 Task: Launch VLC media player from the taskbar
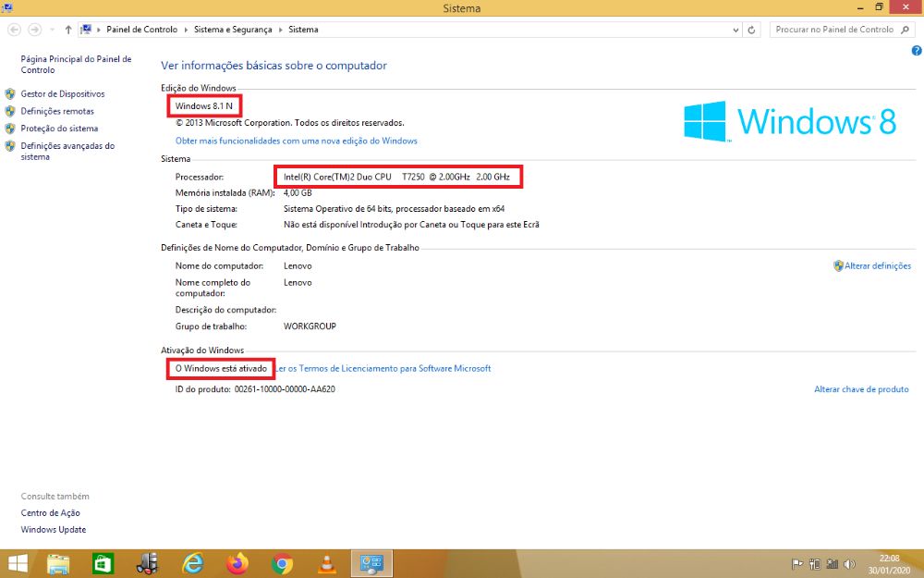coord(327,564)
